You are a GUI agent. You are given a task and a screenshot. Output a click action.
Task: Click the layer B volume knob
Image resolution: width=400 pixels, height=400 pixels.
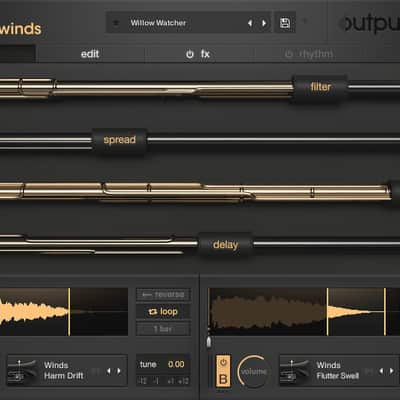click(x=253, y=372)
